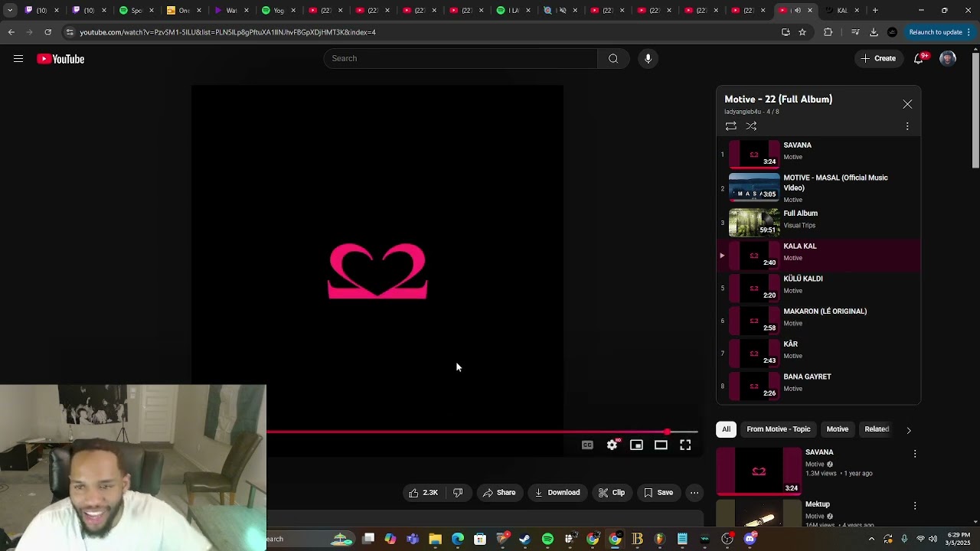Select the Related filter chip
Viewport: 980px width, 551px height.
click(877, 429)
